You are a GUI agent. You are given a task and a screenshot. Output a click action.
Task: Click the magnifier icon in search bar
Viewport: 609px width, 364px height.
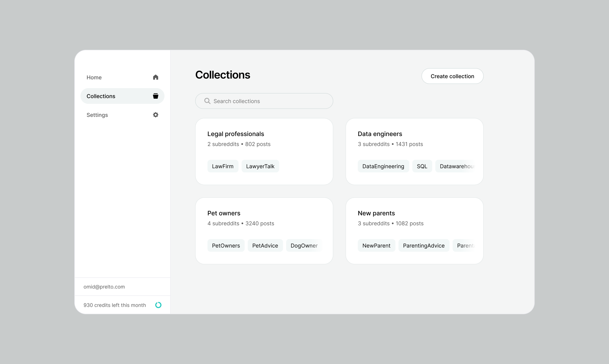tap(207, 101)
